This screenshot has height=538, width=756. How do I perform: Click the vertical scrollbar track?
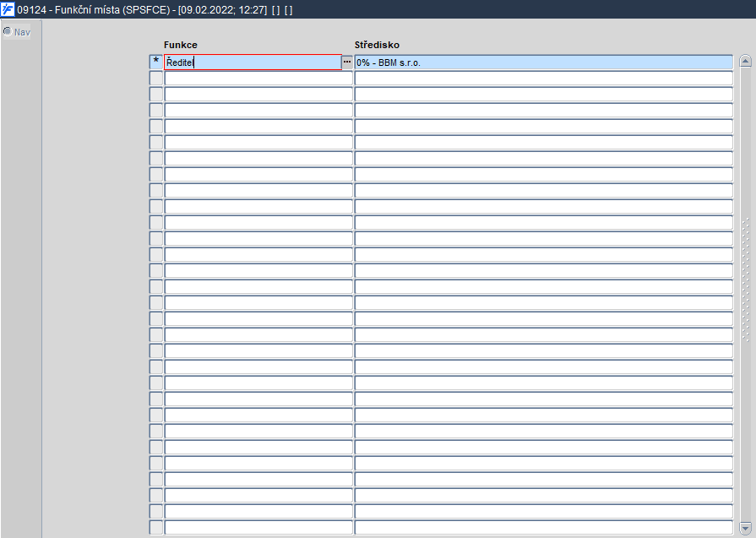[745, 294]
